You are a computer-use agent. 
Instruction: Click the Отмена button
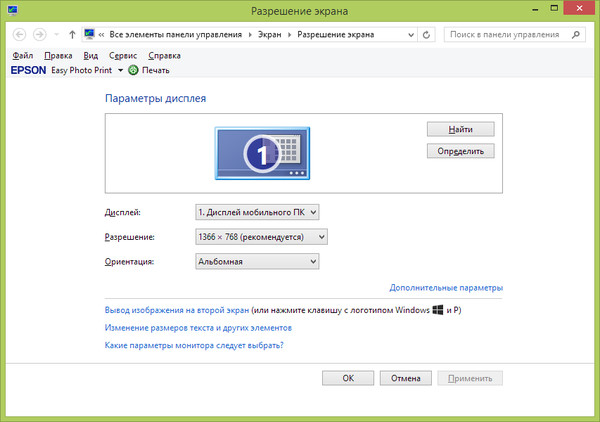coord(406,378)
